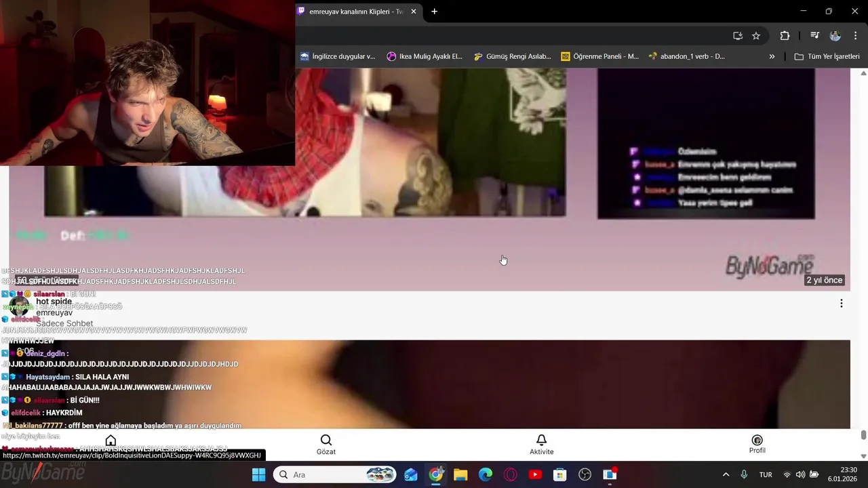Click the taskbar Ara search box
The height and width of the screenshot is (488, 868).
point(335,474)
